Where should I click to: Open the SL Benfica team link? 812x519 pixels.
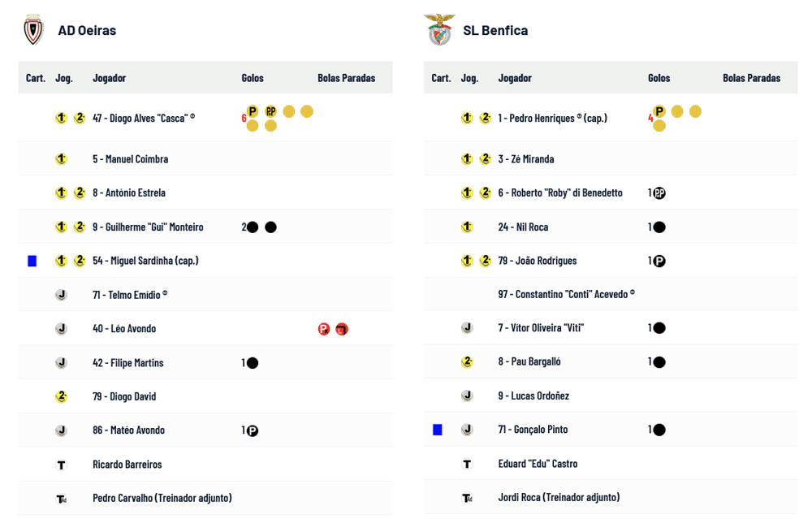coord(495,30)
